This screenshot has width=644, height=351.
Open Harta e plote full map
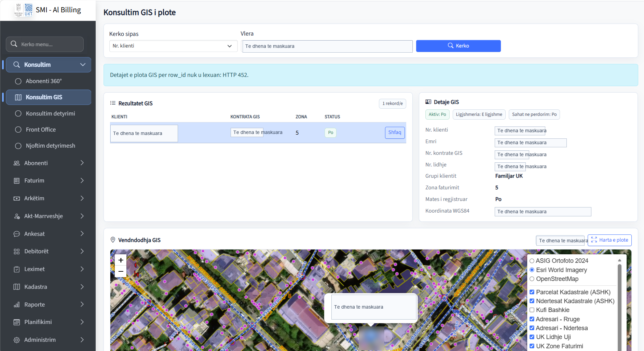609,240
